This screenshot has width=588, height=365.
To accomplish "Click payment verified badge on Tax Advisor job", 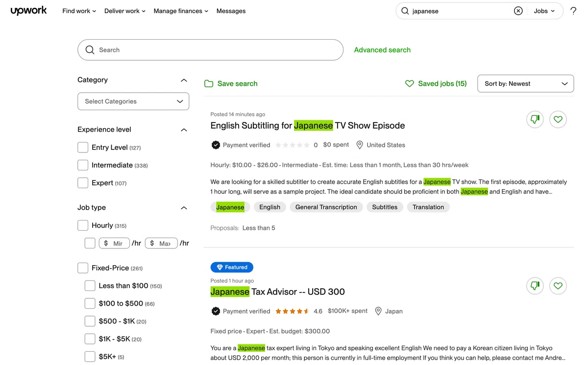I will point(216,311).
